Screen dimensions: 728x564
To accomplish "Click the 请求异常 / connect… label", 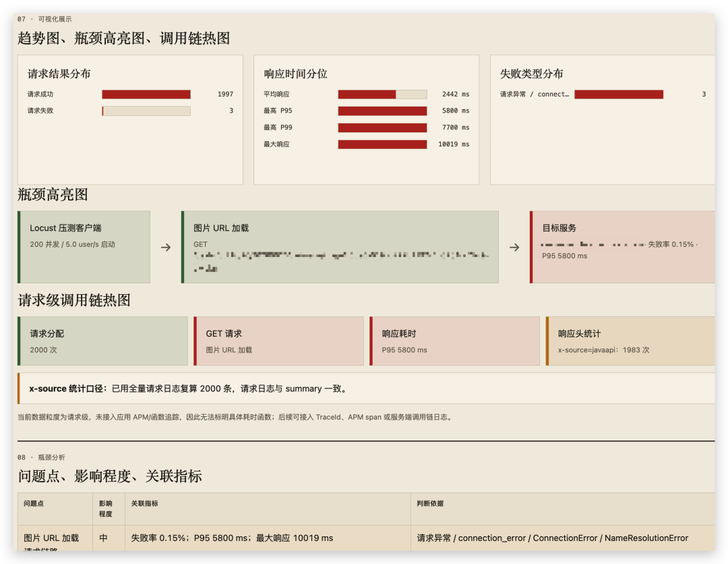I will click(x=535, y=94).
